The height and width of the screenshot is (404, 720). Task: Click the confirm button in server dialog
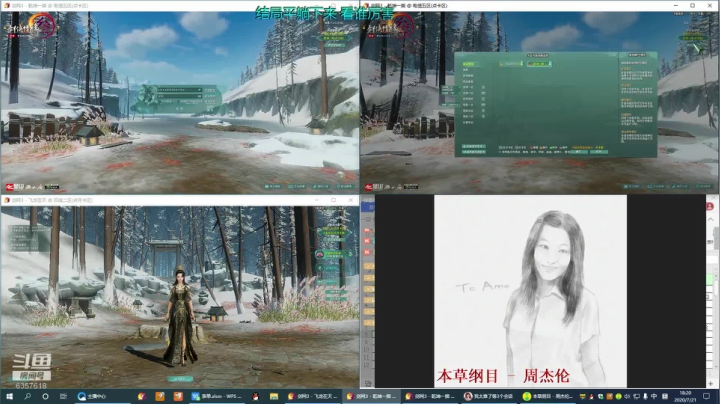click(x=579, y=151)
